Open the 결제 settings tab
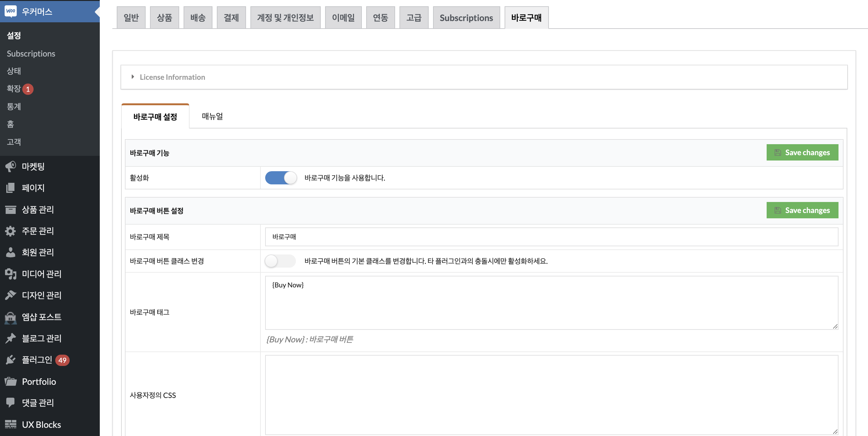The height and width of the screenshot is (436, 868). point(231,18)
